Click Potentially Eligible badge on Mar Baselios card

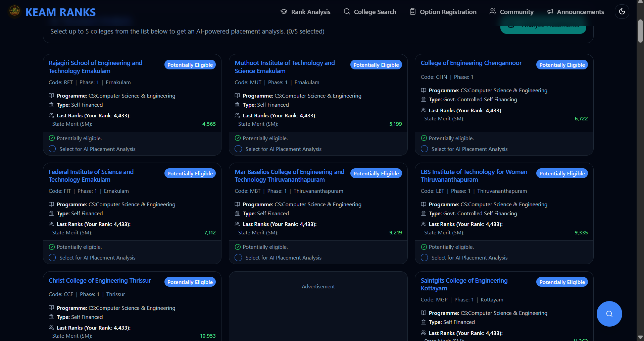pos(376,173)
